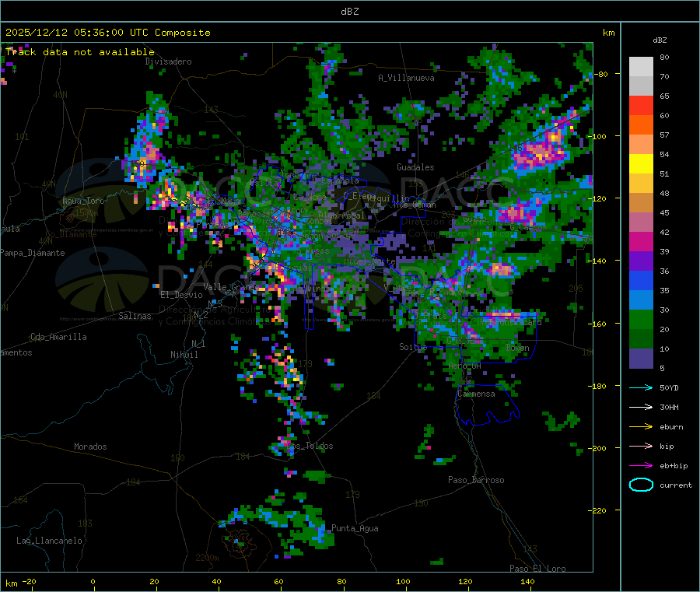Click the 'Agua_Toro' place label
The image size is (700, 592).
click(83, 201)
